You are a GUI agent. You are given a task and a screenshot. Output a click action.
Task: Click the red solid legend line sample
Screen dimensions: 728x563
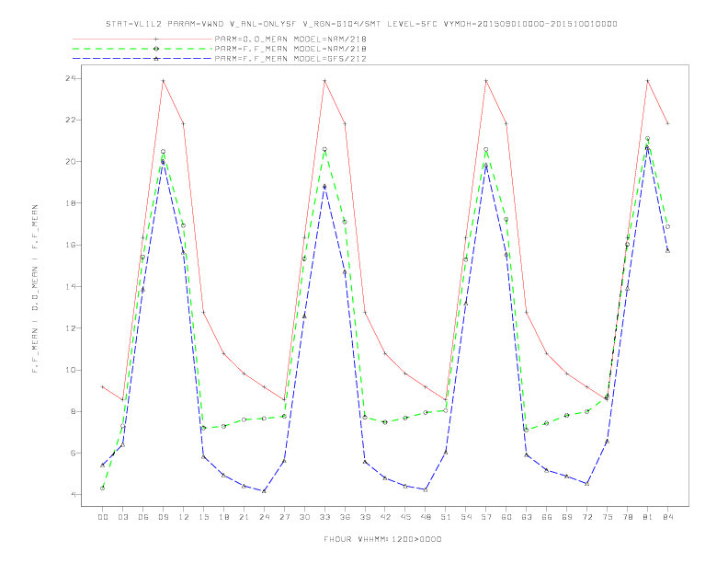tap(142, 39)
